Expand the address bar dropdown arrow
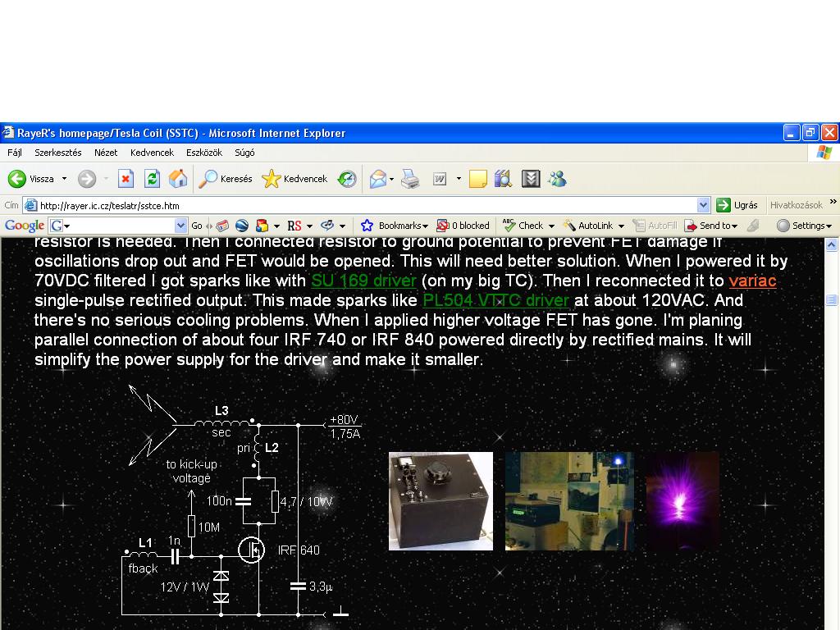The image size is (840, 630). pos(703,205)
